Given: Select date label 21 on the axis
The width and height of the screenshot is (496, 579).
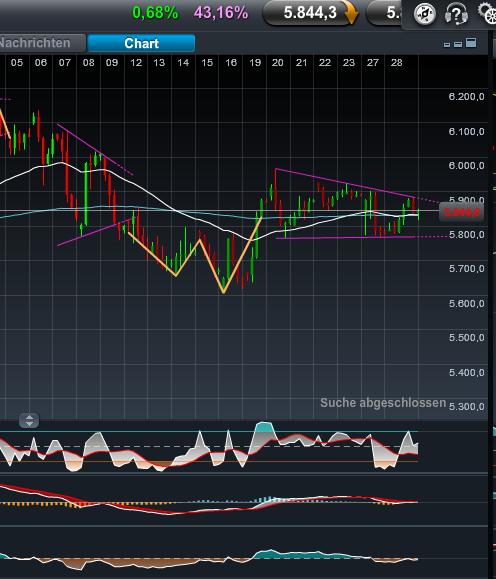Looking at the screenshot, I should point(301,62).
